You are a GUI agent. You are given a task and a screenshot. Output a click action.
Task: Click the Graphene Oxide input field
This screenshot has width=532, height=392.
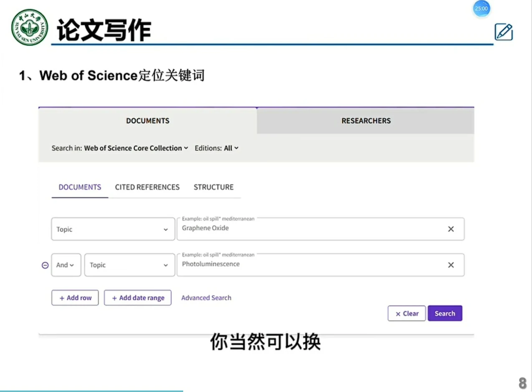[x=309, y=229]
